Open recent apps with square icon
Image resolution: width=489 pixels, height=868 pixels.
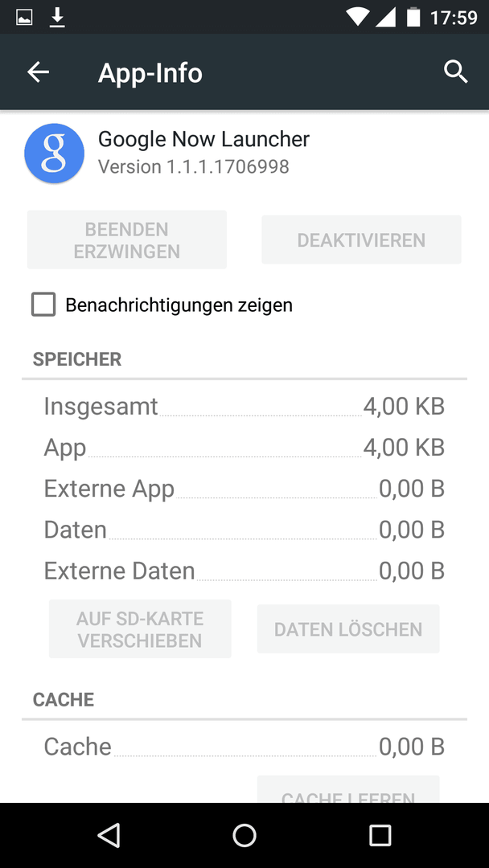(380, 835)
